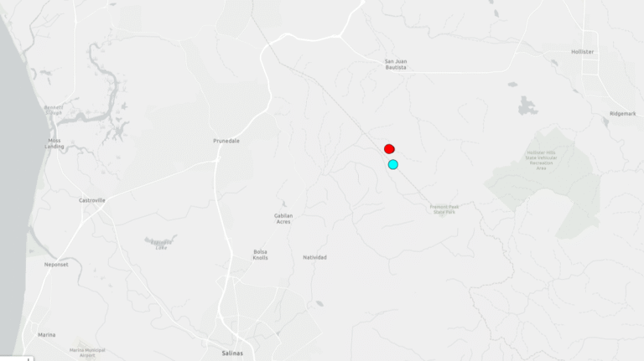Select the cyan circle map marker

click(x=393, y=164)
